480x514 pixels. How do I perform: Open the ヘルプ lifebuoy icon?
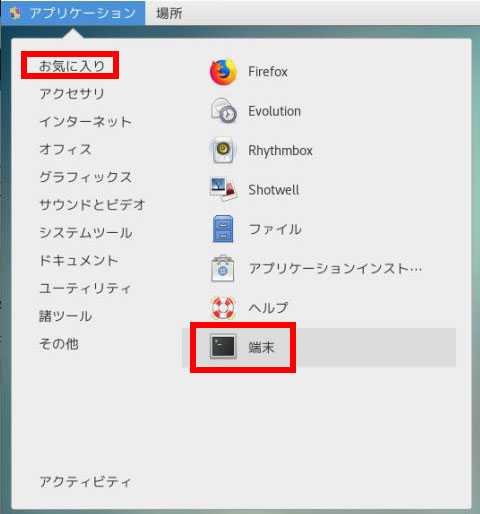pyautogui.click(x=223, y=308)
